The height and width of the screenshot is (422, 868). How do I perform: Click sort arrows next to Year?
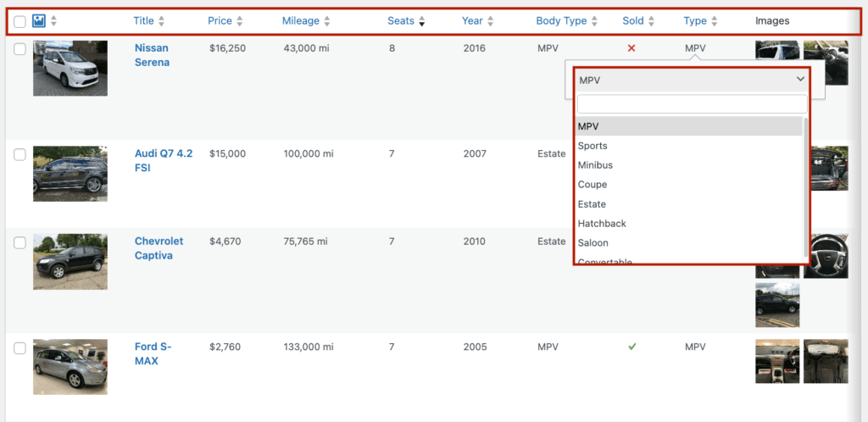(491, 21)
